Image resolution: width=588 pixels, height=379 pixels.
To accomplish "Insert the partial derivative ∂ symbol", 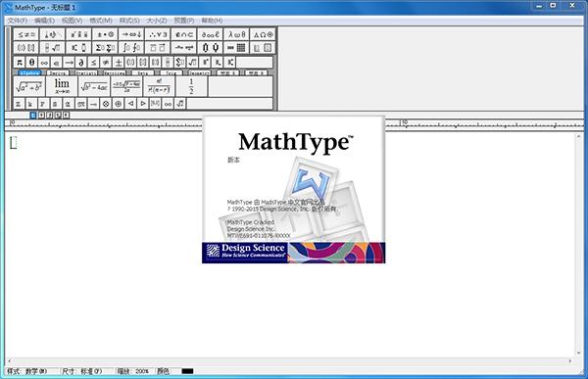I will tap(81, 63).
